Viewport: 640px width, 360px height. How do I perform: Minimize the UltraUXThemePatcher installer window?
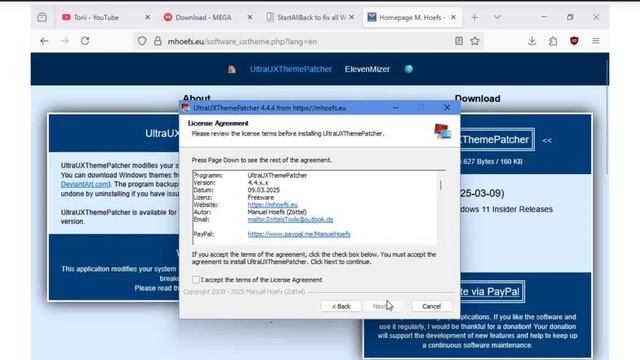tap(396, 107)
